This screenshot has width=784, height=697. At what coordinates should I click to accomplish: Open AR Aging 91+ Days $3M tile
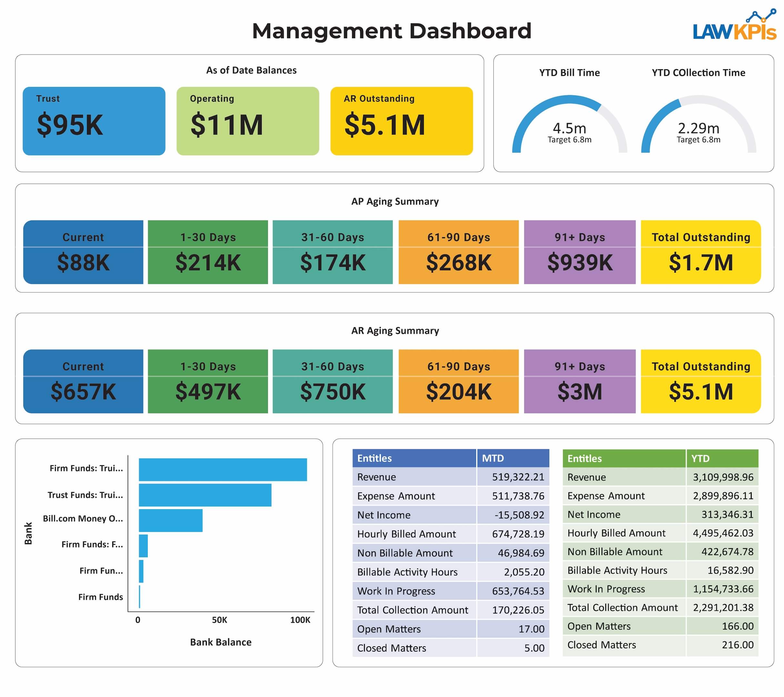point(579,381)
